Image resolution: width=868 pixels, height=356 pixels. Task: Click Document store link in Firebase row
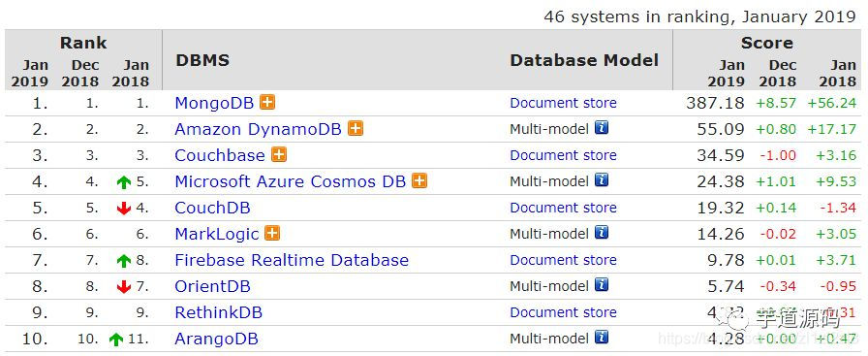pyautogui.click(x=563, y=260)
